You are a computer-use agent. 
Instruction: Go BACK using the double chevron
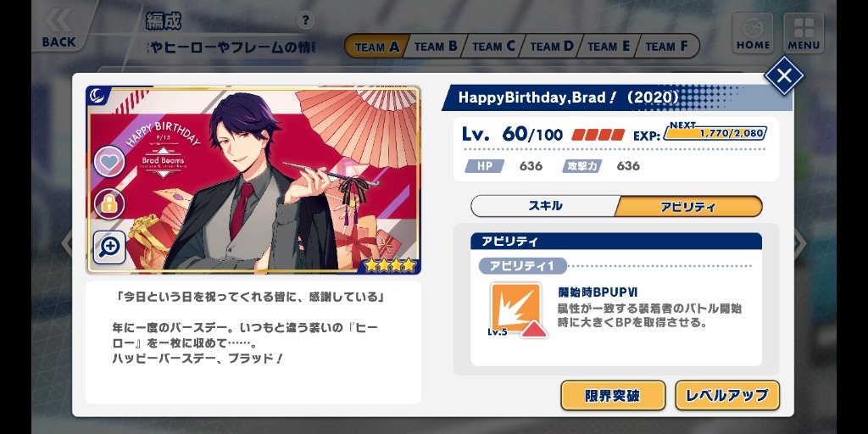coord(58,29)
